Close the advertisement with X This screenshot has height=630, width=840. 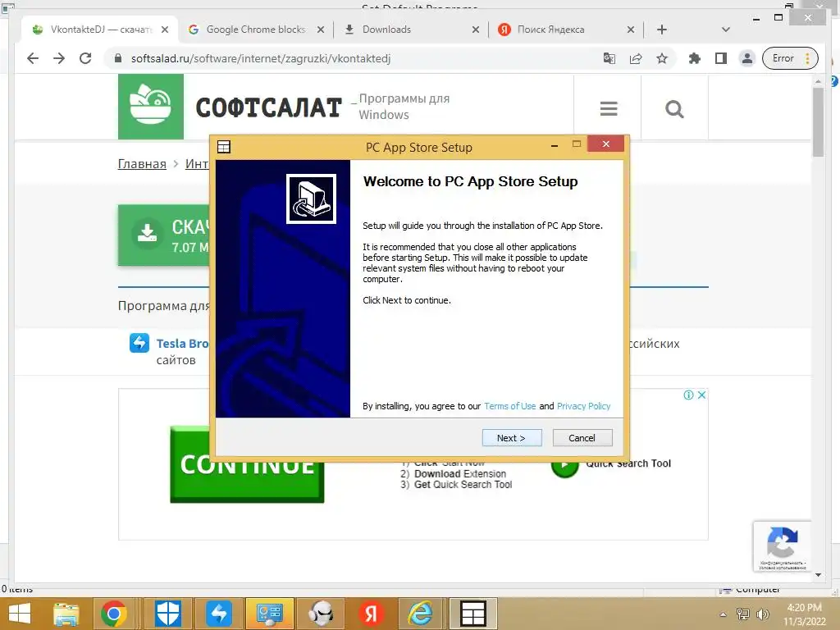click(x=701, y=395)
